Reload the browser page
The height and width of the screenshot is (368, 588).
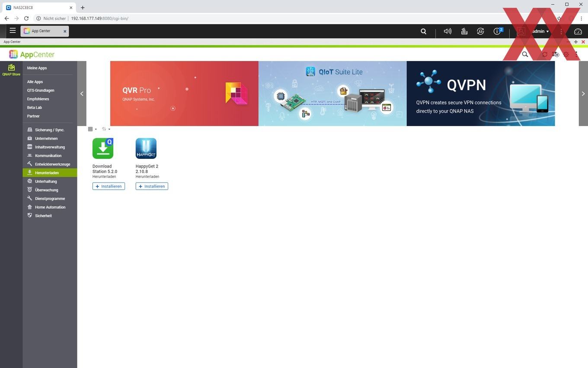point(26,18)
